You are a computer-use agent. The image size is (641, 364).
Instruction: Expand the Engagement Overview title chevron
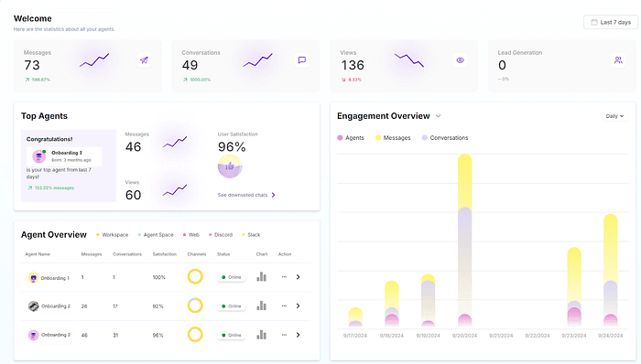point(439,116)
